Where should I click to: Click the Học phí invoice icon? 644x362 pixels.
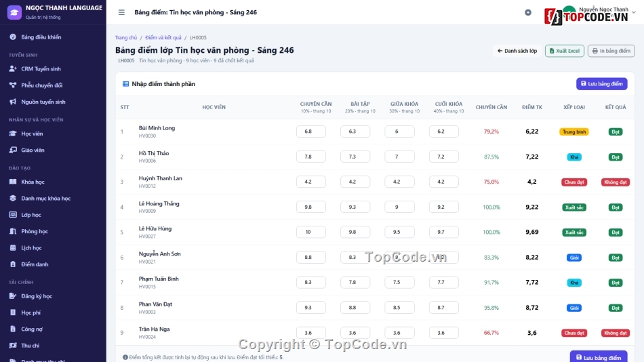coord(13,313)
